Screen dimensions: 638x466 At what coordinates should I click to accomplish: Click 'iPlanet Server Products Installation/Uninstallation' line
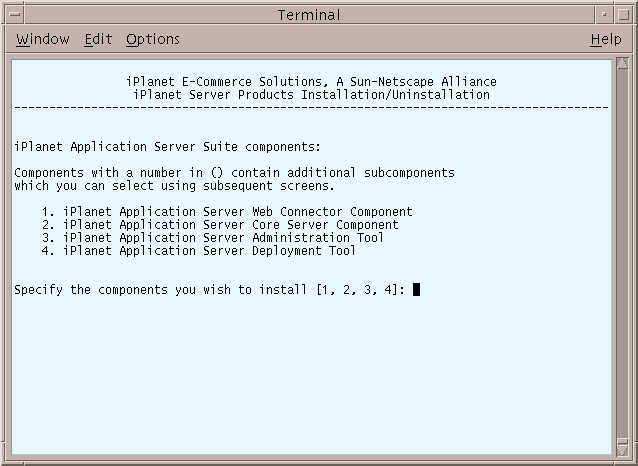[311, 95]
